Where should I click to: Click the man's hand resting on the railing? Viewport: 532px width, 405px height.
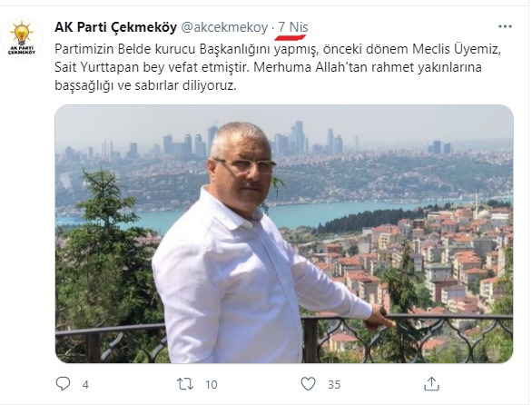tap(380, 318)
